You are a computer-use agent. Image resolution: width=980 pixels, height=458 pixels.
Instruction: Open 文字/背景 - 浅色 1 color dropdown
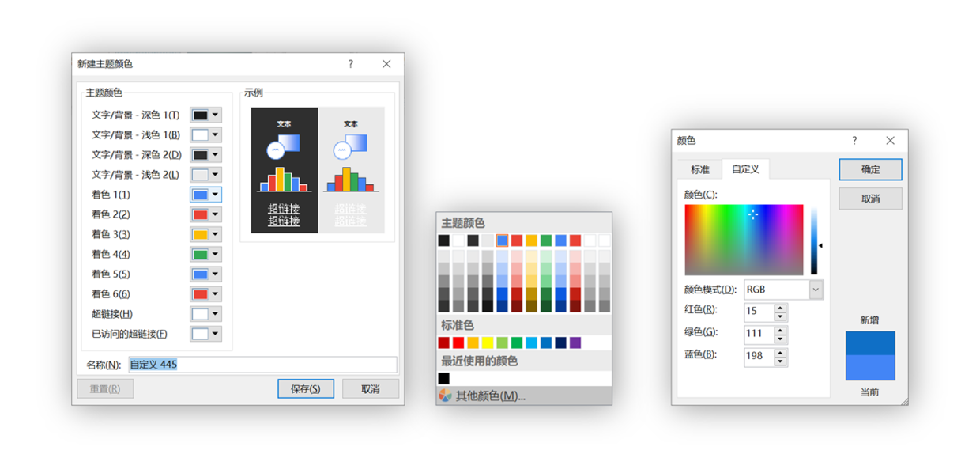205,135
